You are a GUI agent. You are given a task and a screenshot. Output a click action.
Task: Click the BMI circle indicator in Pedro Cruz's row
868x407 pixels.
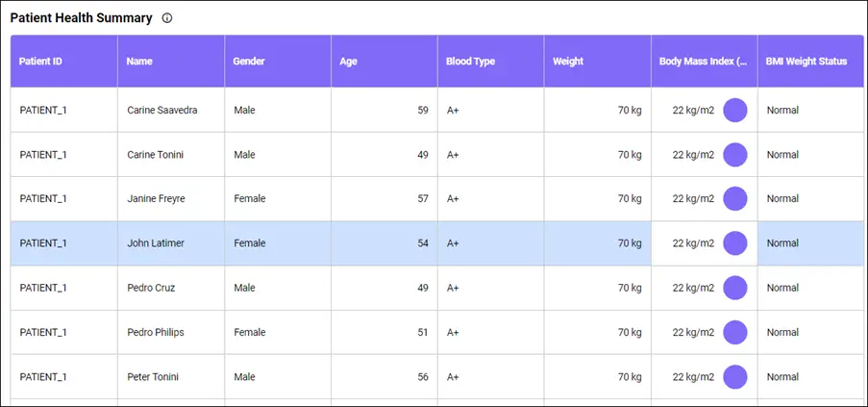(735, 288)
